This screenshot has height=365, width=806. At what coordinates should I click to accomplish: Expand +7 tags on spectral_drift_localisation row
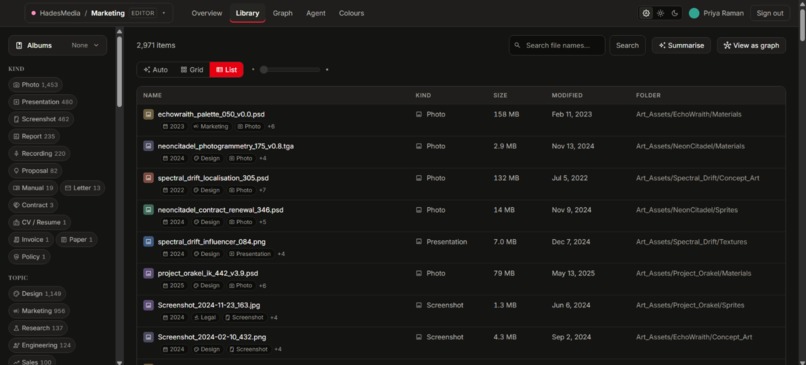click(263, 190)
